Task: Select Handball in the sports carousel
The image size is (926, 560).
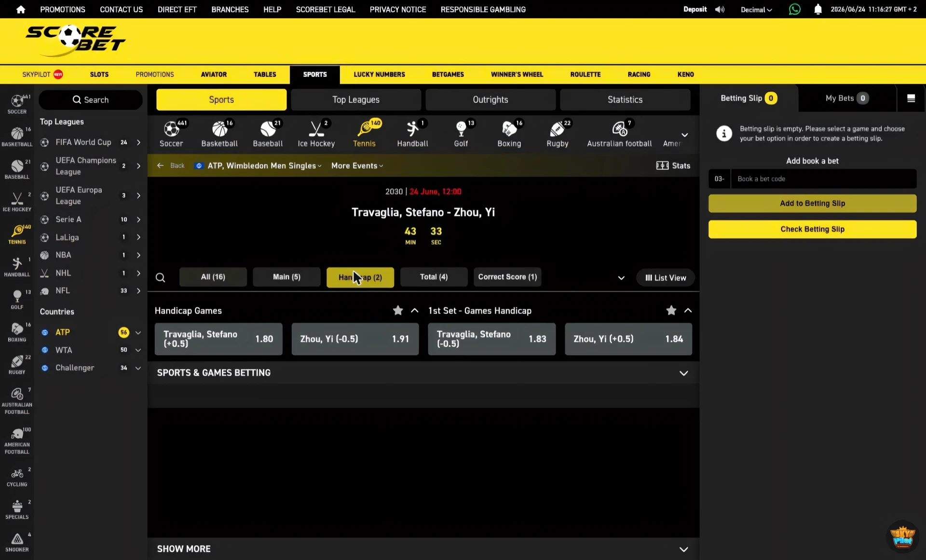Action: [x=412, y=134]
